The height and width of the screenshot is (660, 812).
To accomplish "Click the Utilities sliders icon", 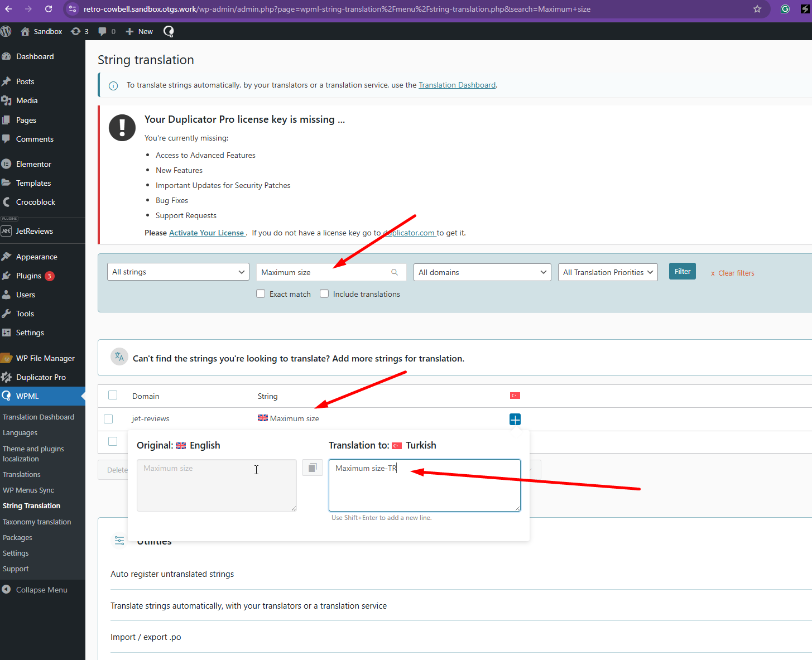I will tap(119, 541).
